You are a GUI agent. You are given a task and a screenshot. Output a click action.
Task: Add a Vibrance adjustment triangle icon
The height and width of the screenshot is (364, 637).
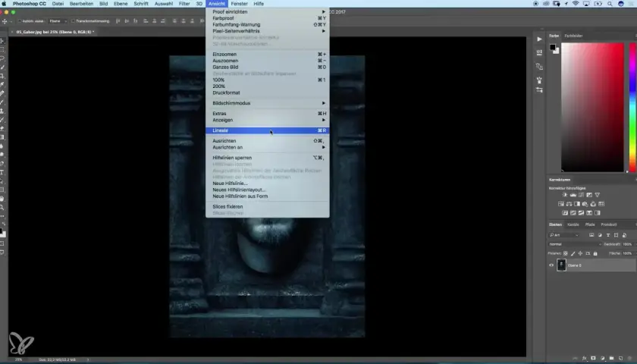pos(598,195)
